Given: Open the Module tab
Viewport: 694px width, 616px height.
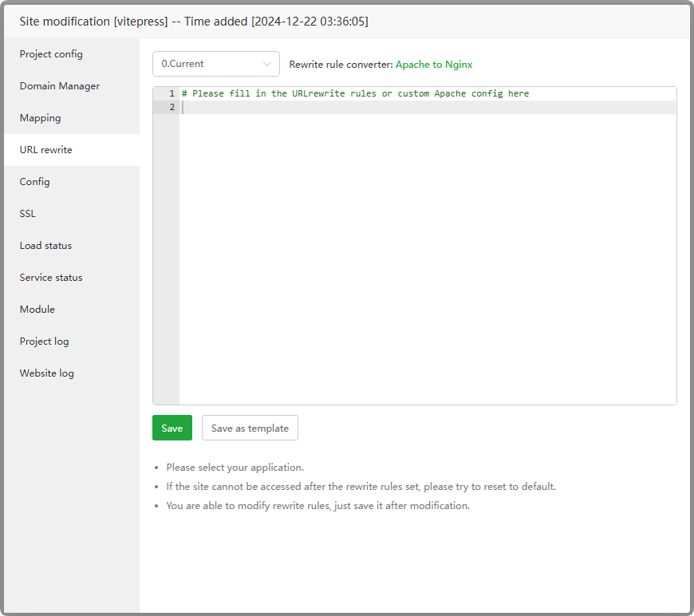Looking at the screenshot, I should click(37, 310).
